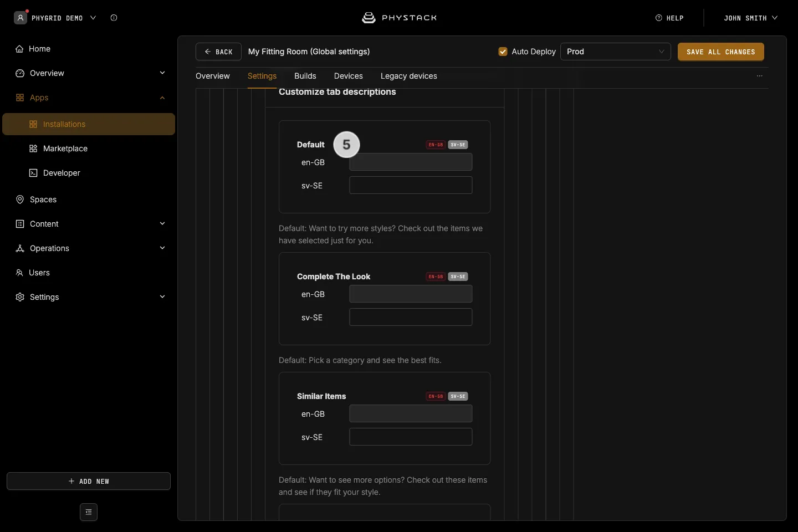
Task: Click the Add New button
Action: click(89, 481)
